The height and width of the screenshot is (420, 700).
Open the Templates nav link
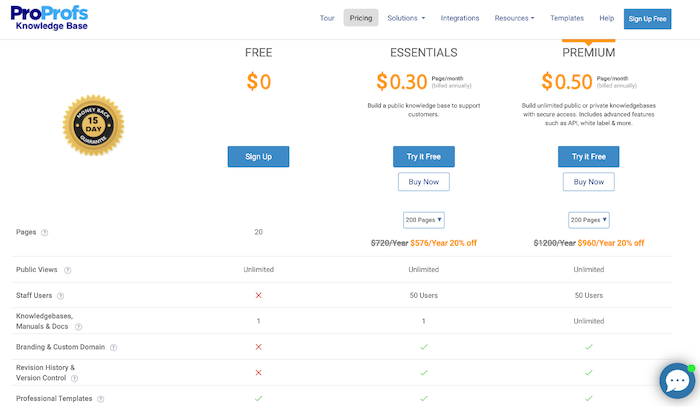click(x=567, y=18)
